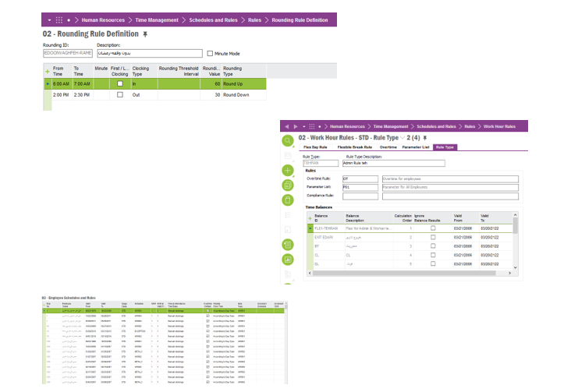Expand the Rule Type record selector chevron
Screen dimensions: 578x392
(x=402, y=138)
